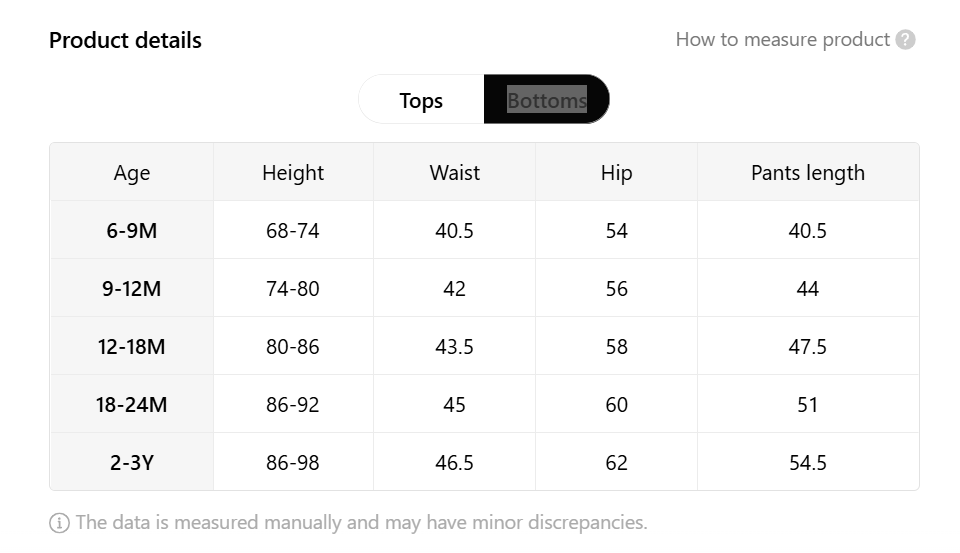960x553 pixels.
Task: Select the Bottoms tab
Action: 547,100
